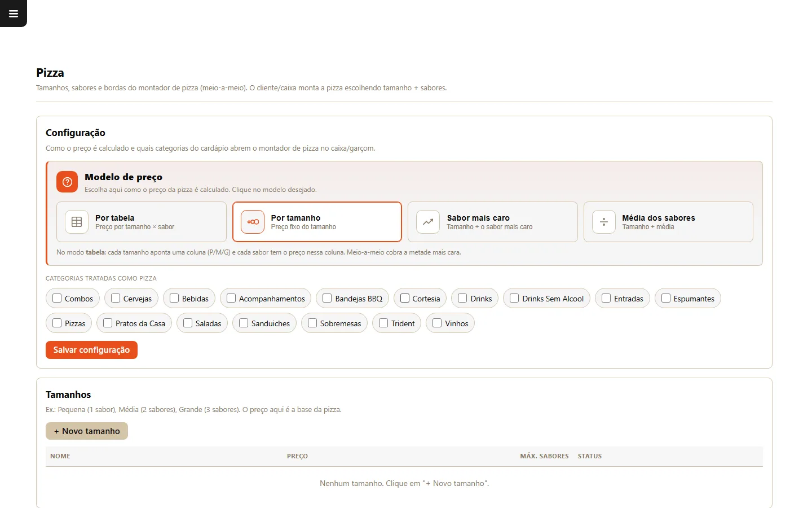Select the Por tabela pricing model card
The height and width of the screenshot is (508, 812).
142,222
